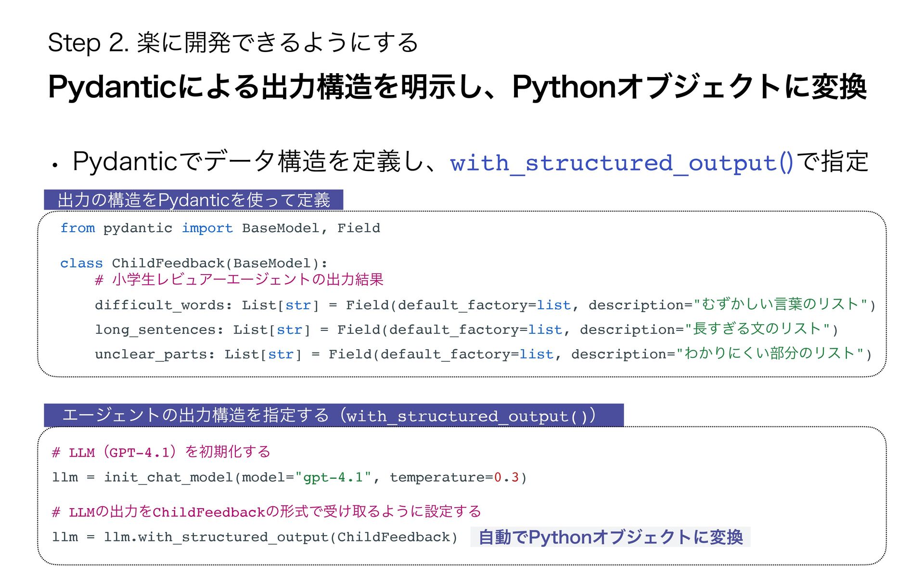The width and height of the screenshot is (924, 578).
Task: Click the bold Pydantic slide title text
Action: click(457, 87)
